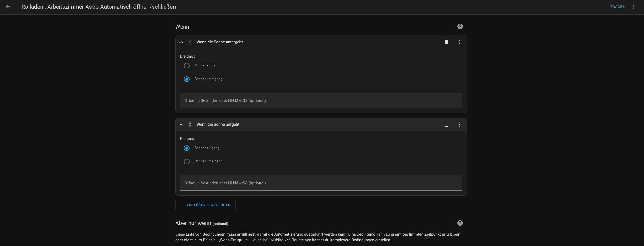Click the back arrow in the header
This screenshot has height=246, width=644.
tap(8, 7)
